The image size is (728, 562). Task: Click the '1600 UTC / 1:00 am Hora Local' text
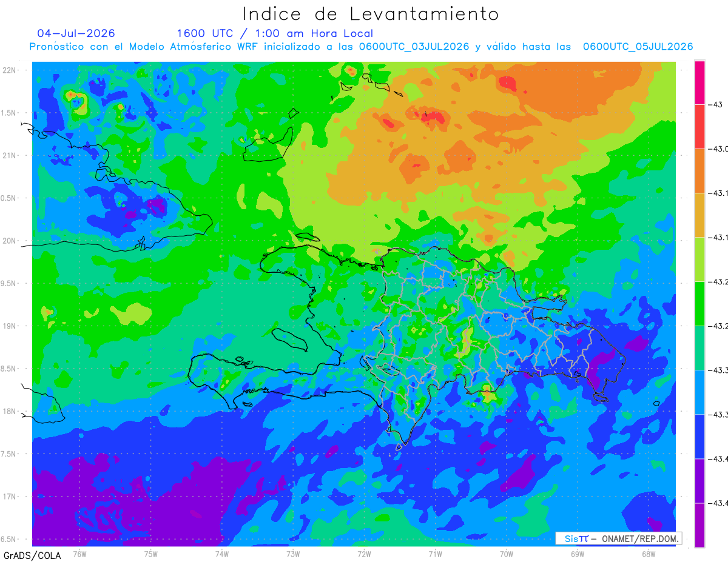(275, 33)
